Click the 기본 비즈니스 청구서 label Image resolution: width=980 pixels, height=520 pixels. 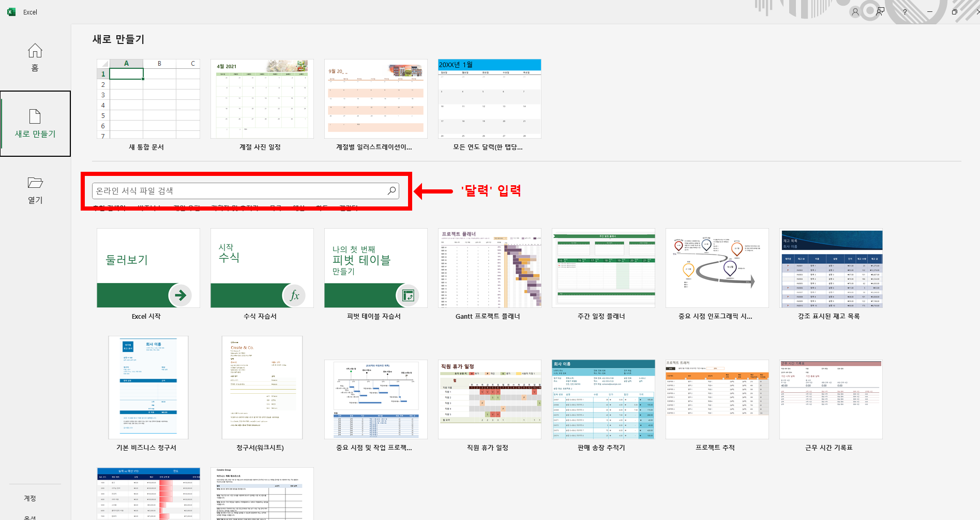coord(146,448)
